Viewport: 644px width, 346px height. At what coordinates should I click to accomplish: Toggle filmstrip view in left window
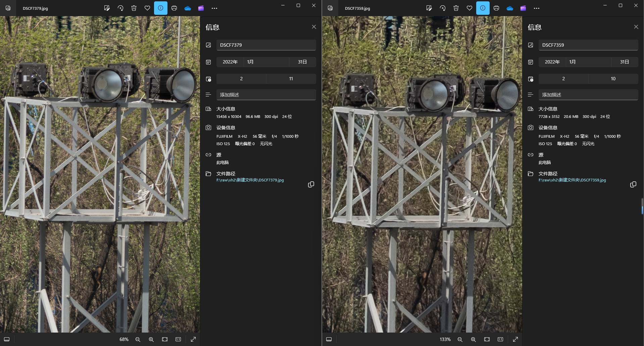pos(7,339)
